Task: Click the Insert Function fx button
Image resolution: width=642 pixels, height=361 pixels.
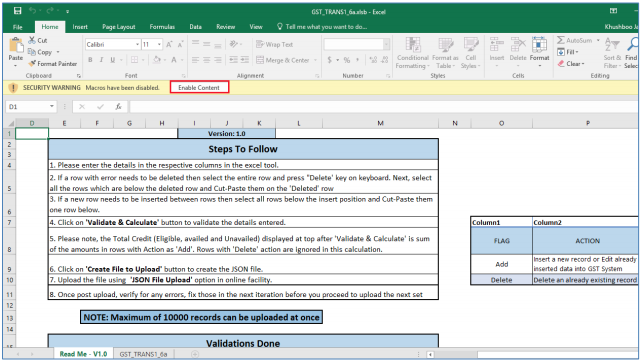Action: click(118, 106)
